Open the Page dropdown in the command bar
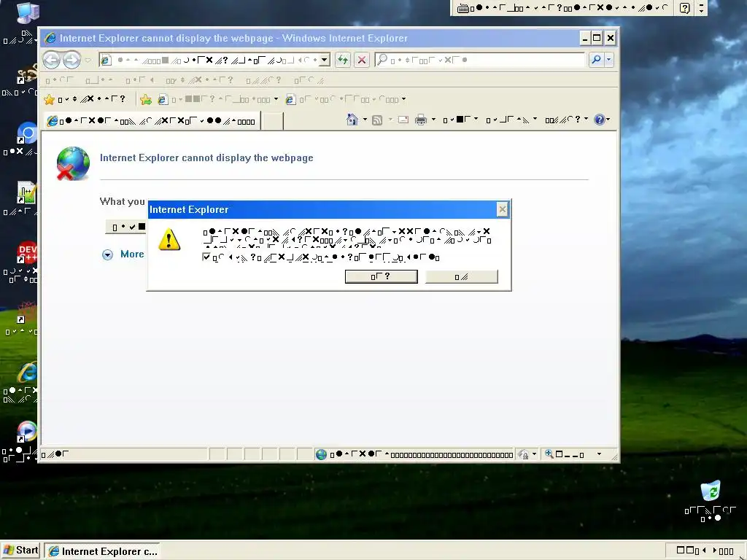 pos(460,120)
